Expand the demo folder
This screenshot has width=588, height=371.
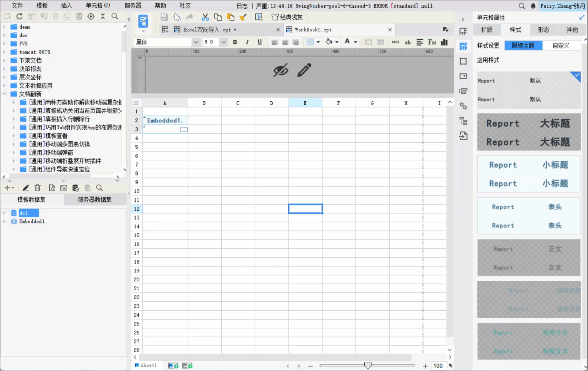point(4,27)
